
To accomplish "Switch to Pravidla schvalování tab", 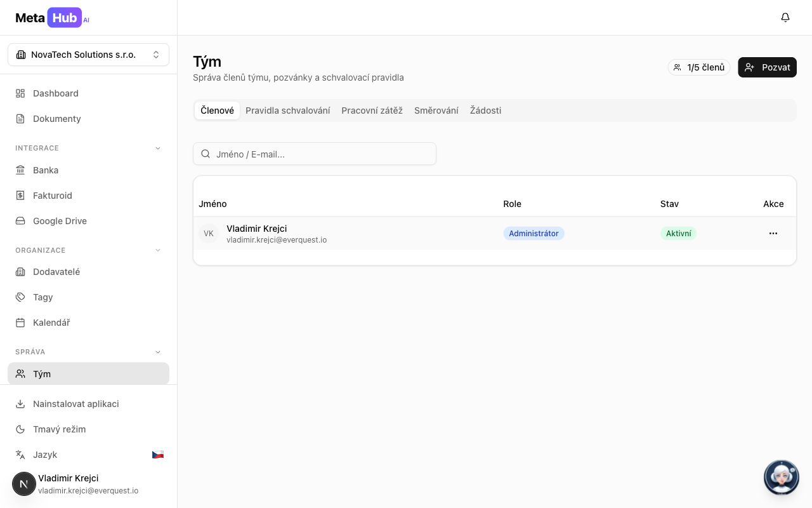I will [287, 110].
